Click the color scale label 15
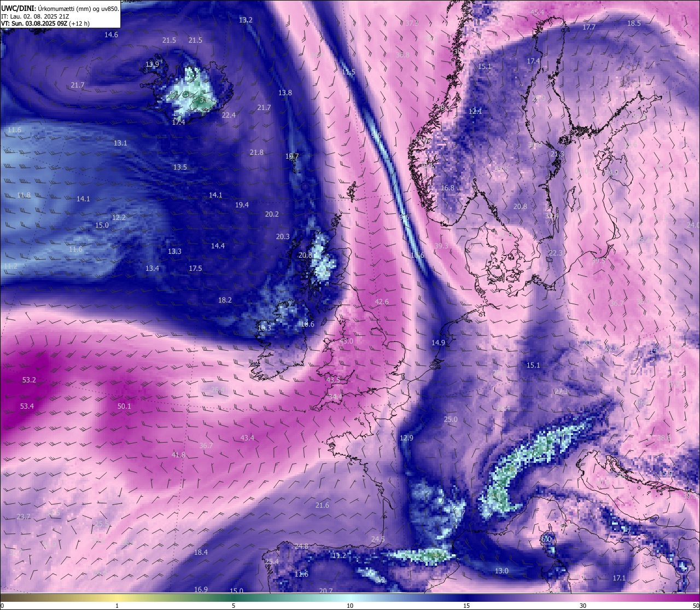This screenshot has width=700, height=610. coord(466,606)
